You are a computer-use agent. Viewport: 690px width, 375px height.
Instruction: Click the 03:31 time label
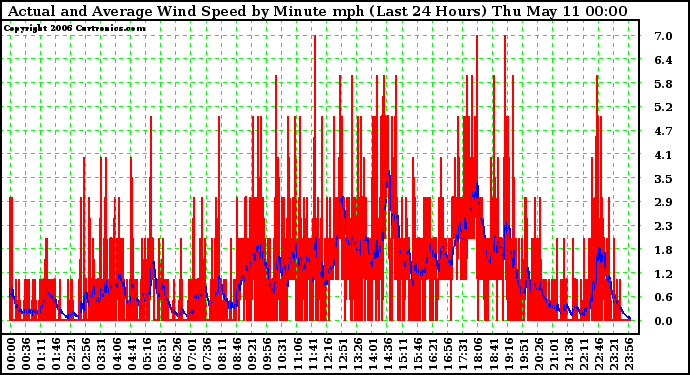click(101, 353)
